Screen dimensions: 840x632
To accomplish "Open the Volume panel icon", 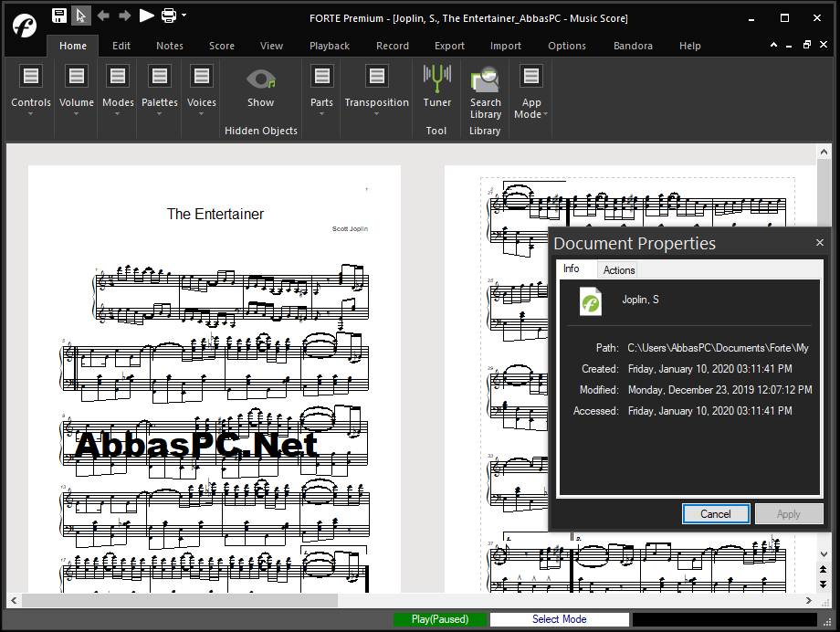I will [76, 76].
